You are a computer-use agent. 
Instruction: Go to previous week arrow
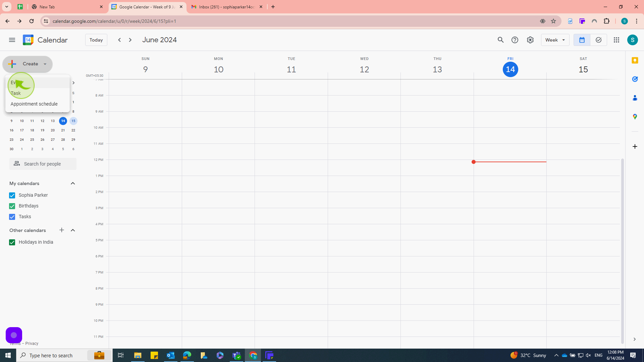(x=119, y=40)
